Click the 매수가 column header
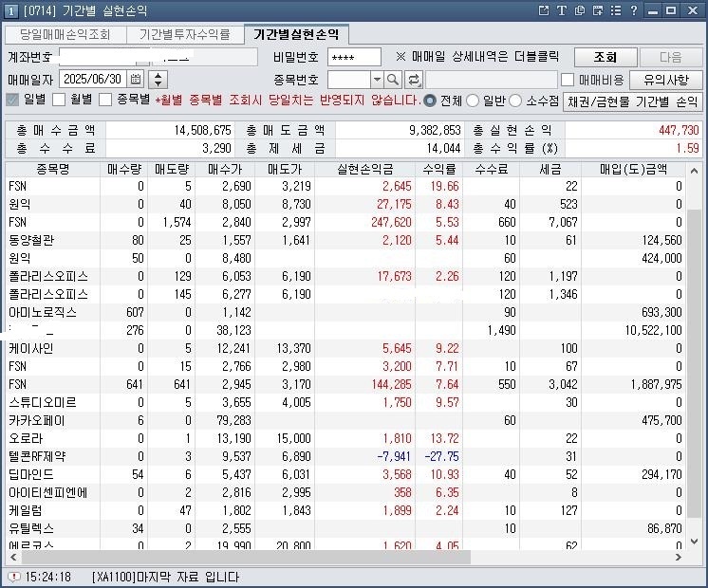Viewport: 708px width, 588px height. [225, 169]
